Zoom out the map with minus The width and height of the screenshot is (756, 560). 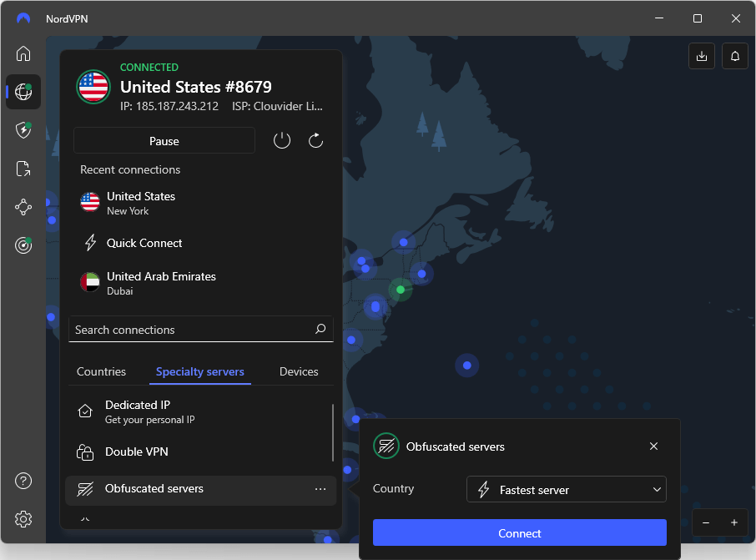(x=706, y=522)
